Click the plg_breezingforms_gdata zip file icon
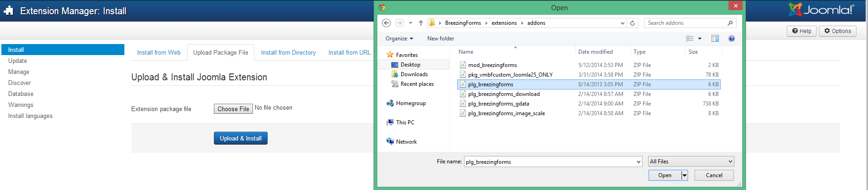The image size is (868, 190). tap(463, 104)
